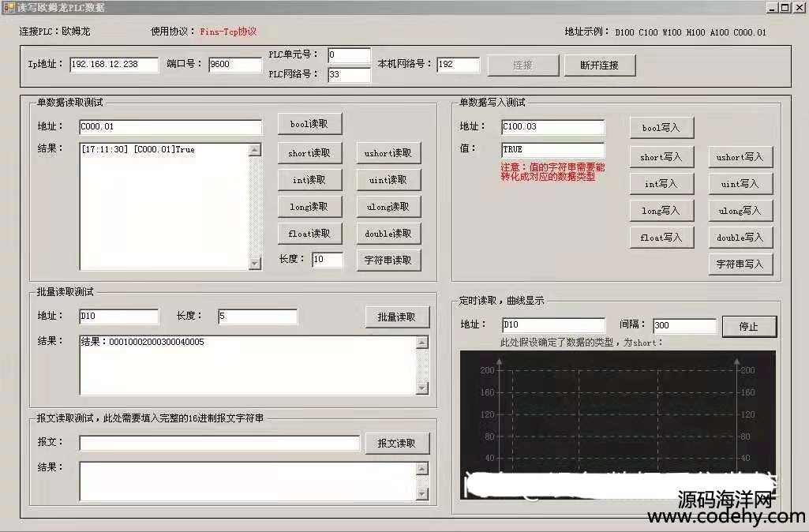Focus the 端口号 field showing 9600
Viewport: 809px width, 532px height.
coord(235,65)
